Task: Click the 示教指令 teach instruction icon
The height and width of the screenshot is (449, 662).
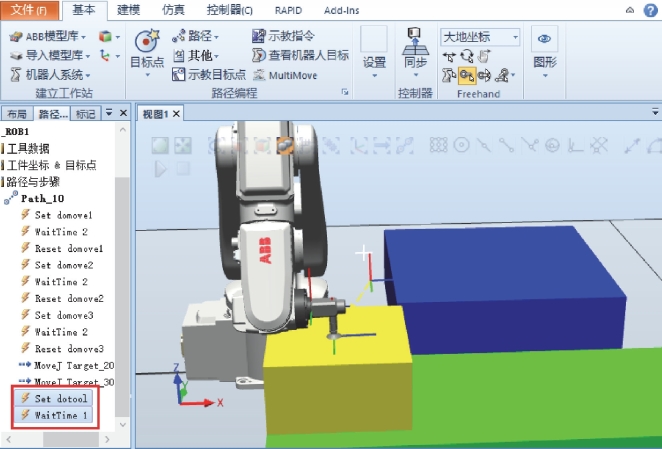Action: coord(259,36)
